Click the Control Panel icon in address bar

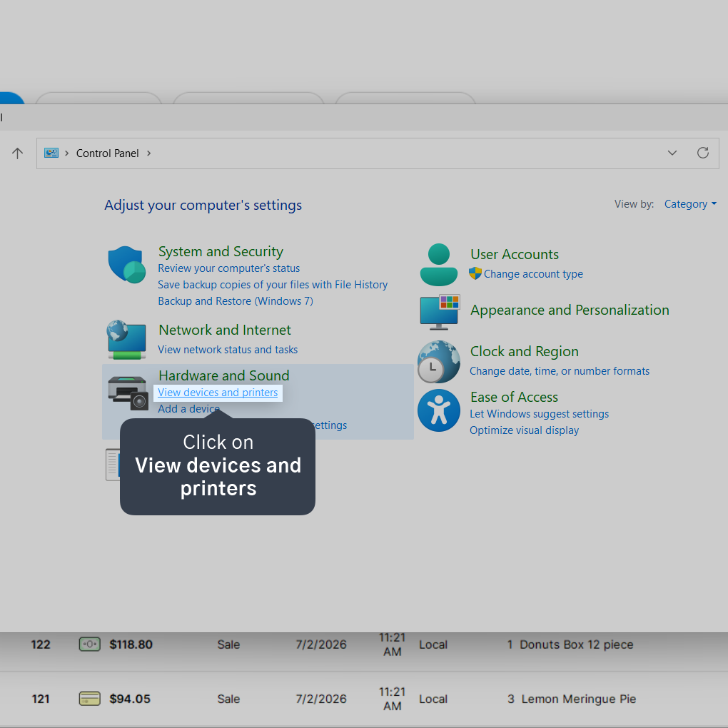tap(51, 153)
